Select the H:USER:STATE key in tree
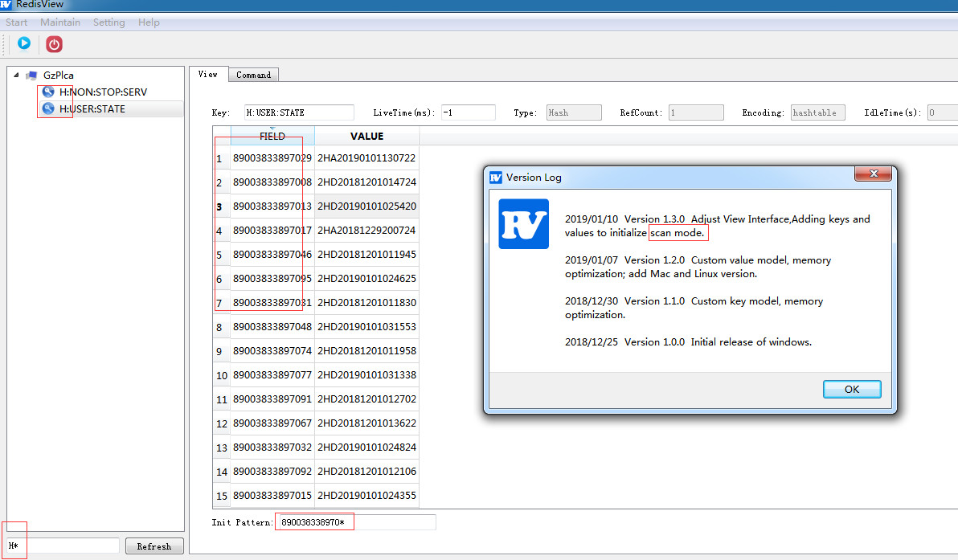The height and width of the screenshot is (560, 958). click(92, 108)
